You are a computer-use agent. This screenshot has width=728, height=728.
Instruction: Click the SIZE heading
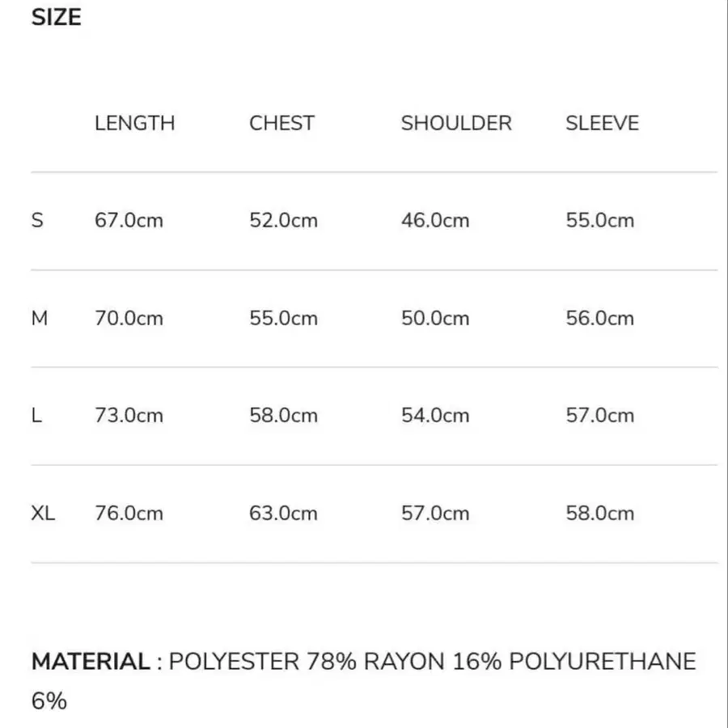pyautogui.click(x=57, y=18)
